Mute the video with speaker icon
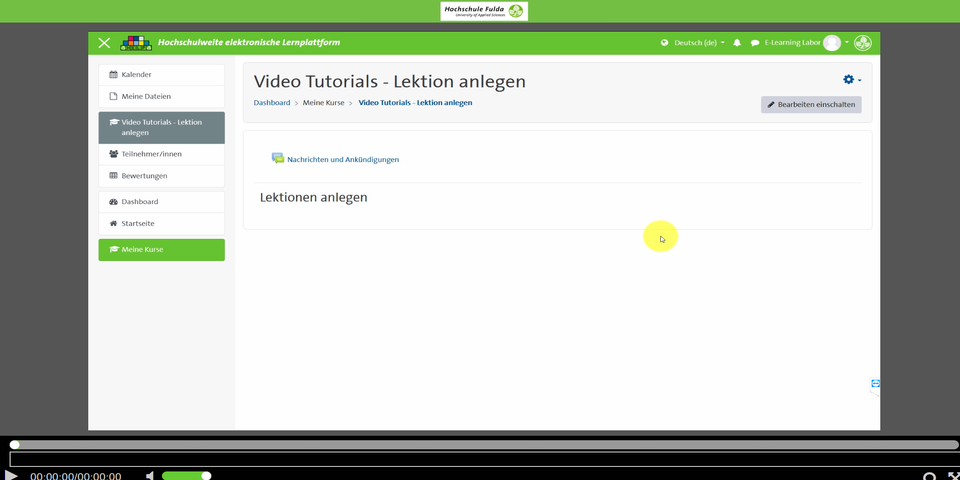Image resolution: width=960 pixels, height=480 pixels. [x=150, y=476]
